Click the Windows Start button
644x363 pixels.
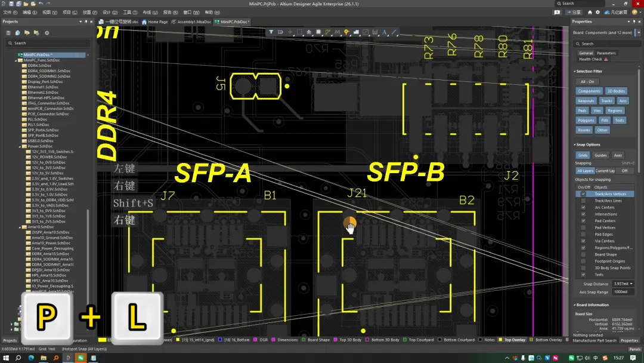point(6,358)
